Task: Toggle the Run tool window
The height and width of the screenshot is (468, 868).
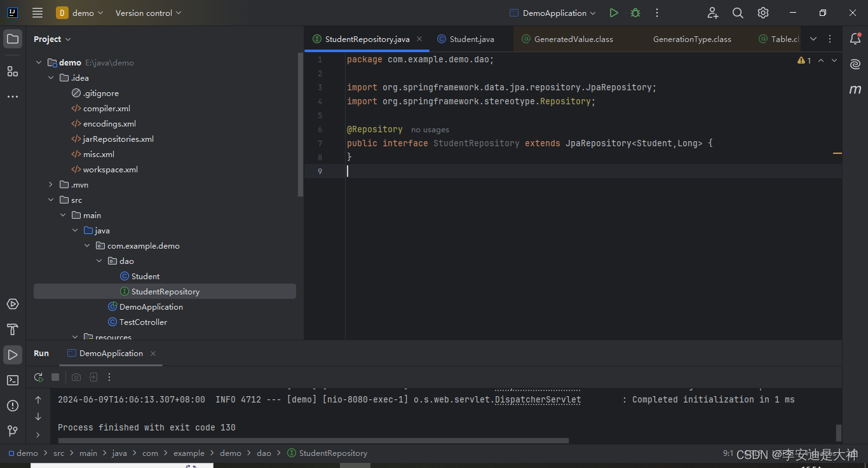Action: (x=13, y=355)
